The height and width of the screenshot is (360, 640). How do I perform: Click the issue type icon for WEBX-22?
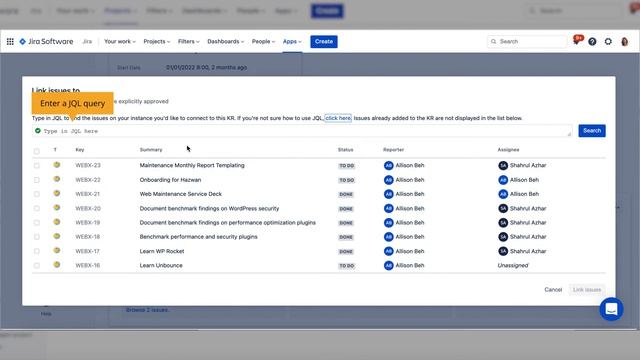click(57, 179)
